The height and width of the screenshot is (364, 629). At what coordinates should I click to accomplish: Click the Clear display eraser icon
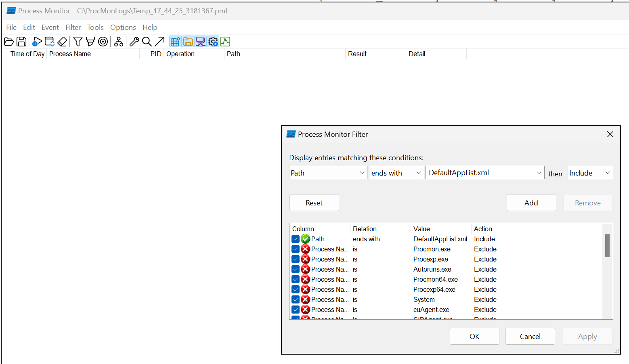point(62,41)
